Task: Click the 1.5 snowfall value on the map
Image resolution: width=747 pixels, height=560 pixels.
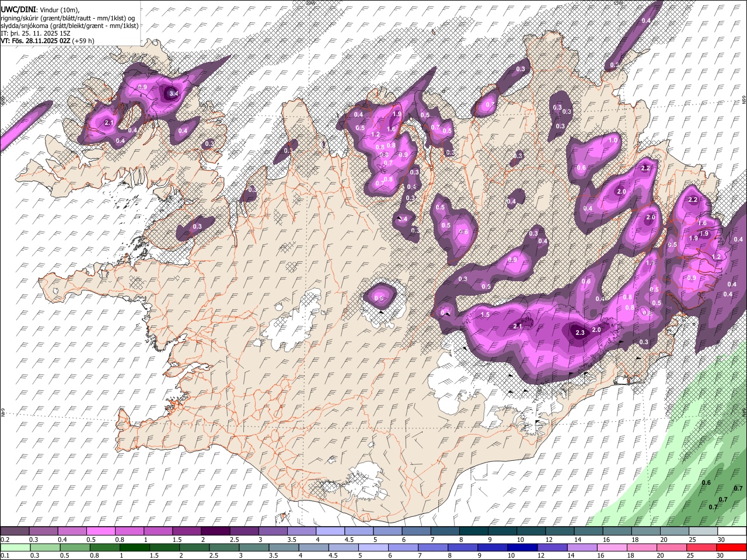Action: 485,314
